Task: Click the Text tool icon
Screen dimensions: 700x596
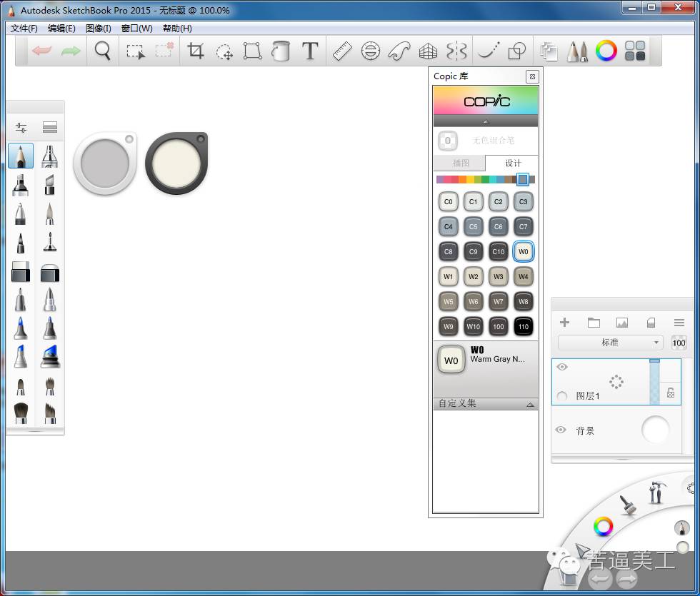Action: point(309,51)
